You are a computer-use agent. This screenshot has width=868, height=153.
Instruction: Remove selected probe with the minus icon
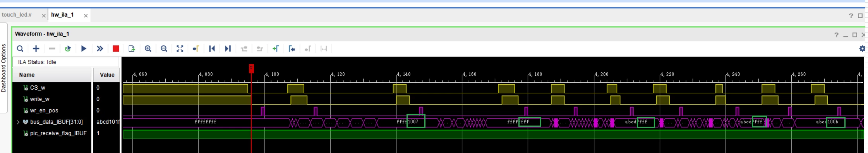(x=52, y=49)
